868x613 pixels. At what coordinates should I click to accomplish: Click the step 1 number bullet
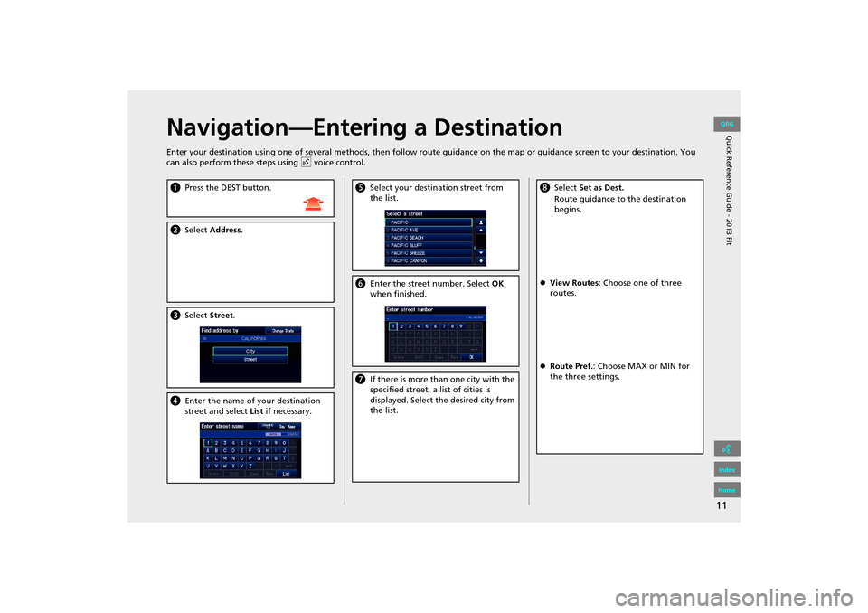(x=175, y=187)
